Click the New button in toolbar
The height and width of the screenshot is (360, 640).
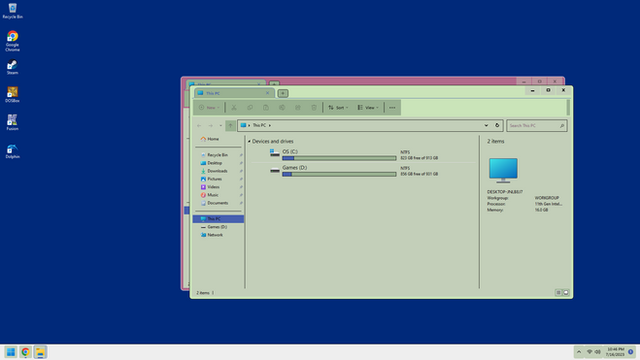[x=209, y=107]
